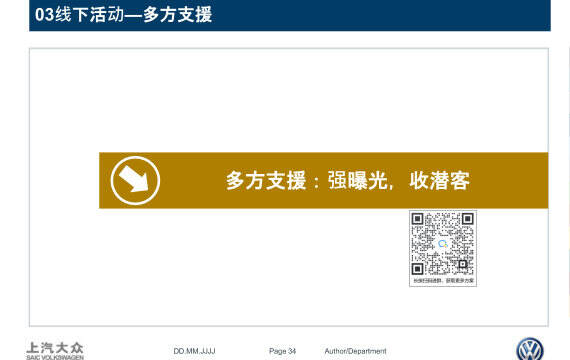570x360 pixels.
Task: Click the dark blue header bar right of title
Action: click(x=381, y=15)
